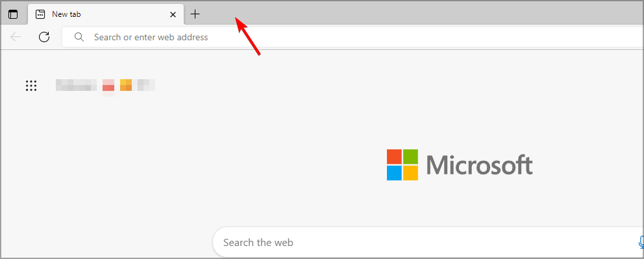Click the blurred red icon shortcut

[108, 86]
